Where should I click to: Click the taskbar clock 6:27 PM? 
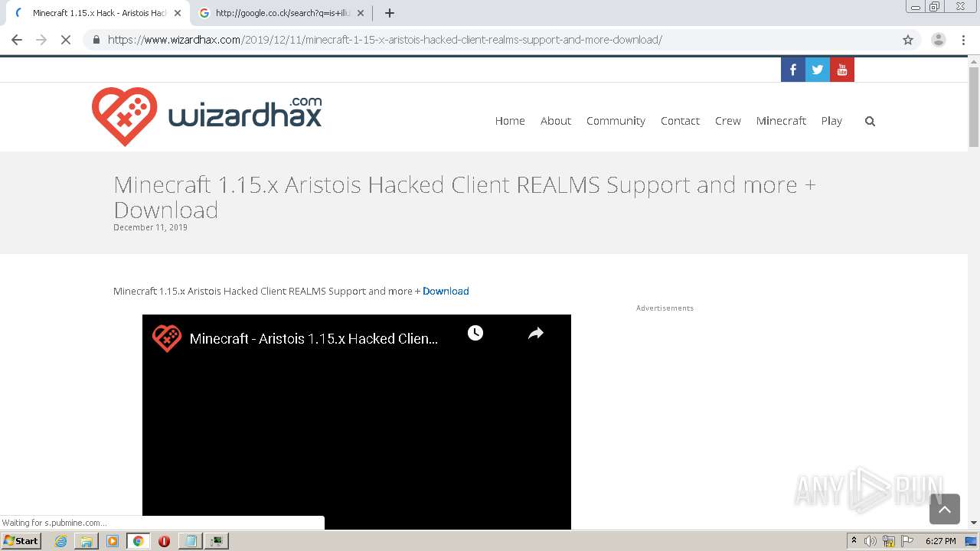click(x=940, y=541)
